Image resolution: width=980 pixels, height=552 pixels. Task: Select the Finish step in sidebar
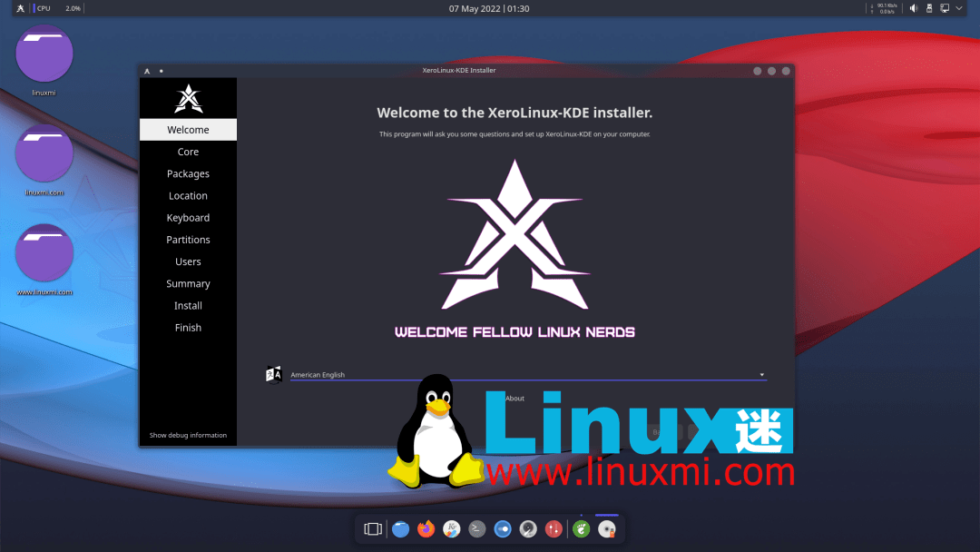pyautogui.click(x=188, y=328)
